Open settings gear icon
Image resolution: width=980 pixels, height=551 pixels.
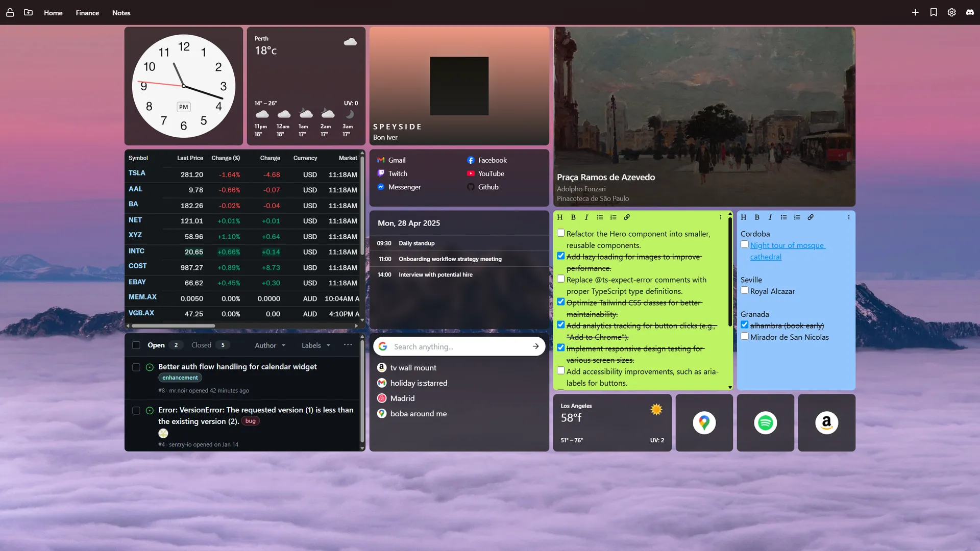click(952, 13)
